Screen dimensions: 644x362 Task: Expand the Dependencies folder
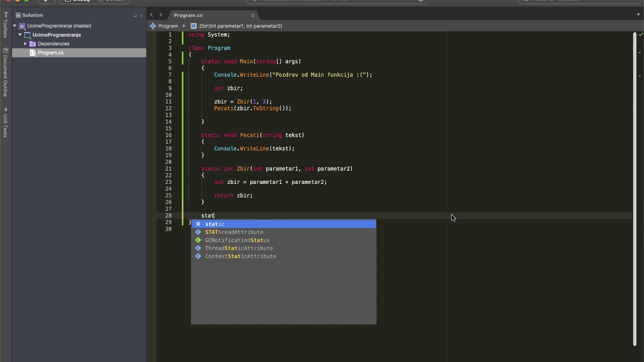25,44
